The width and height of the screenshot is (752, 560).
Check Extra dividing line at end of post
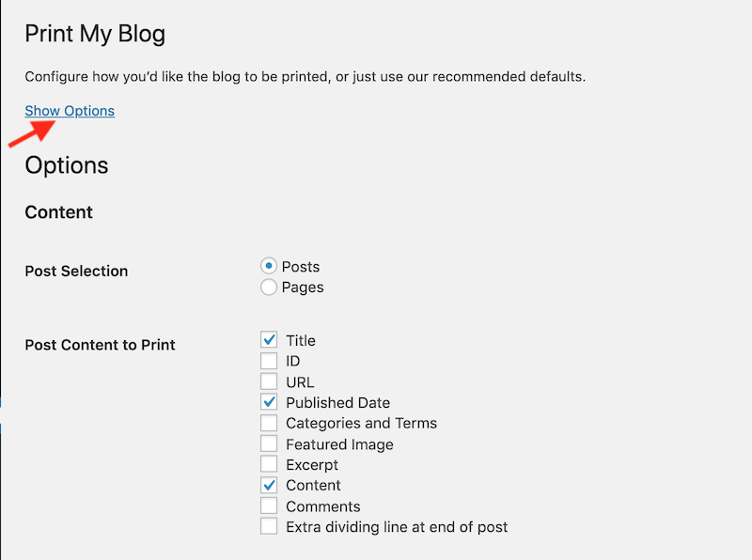click(269, 526)
